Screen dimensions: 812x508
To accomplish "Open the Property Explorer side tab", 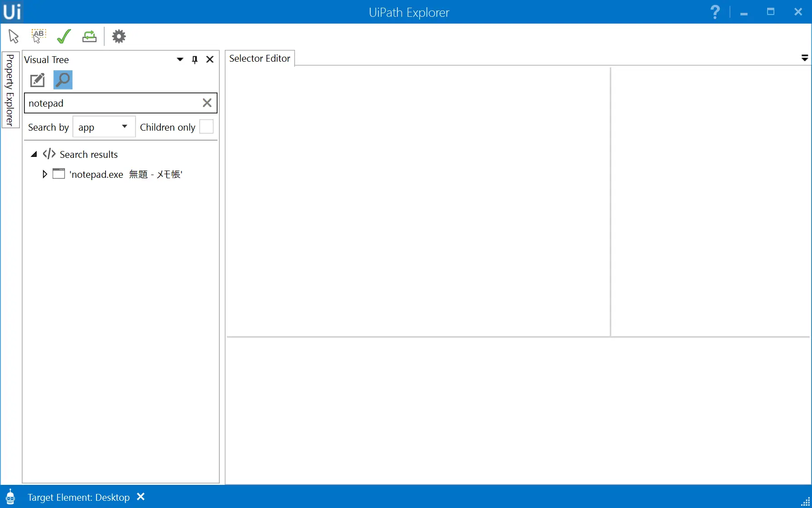I will 10,89.
